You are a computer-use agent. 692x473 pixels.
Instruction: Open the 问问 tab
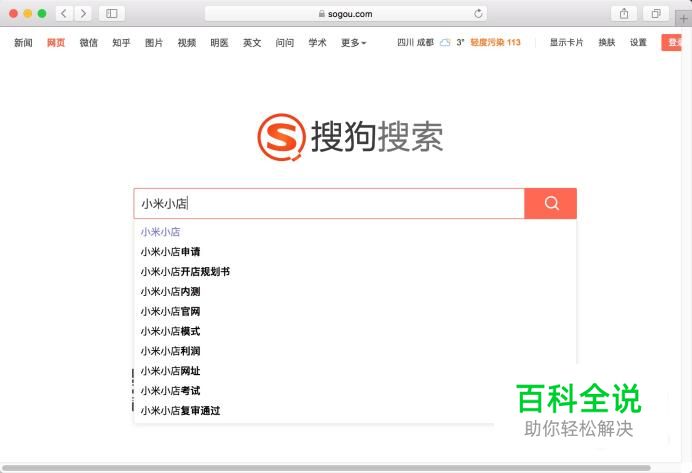tap(285, 43)
